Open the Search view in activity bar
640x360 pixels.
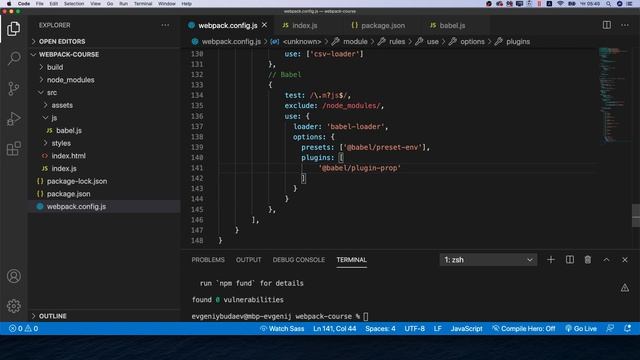pos(13,59)
